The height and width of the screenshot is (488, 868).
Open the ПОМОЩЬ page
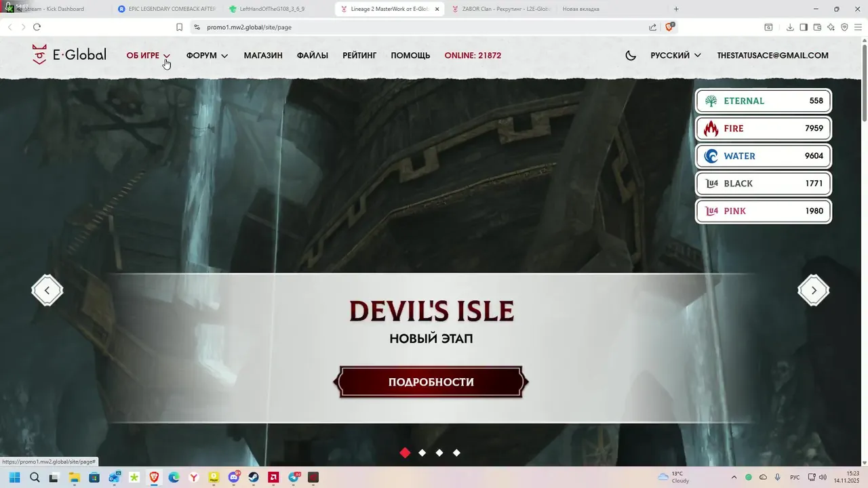[x=410, y=56]
